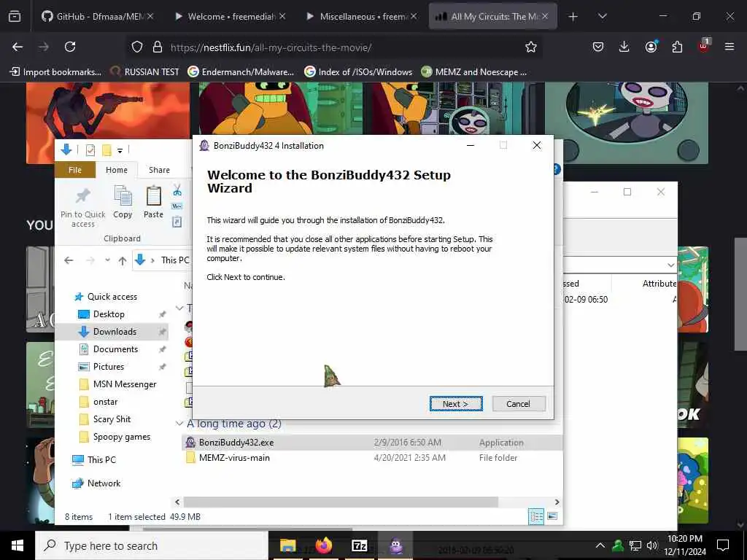Select Network in navigation pane
Screen dimensions: 747x560
click(x=104, y=483)
